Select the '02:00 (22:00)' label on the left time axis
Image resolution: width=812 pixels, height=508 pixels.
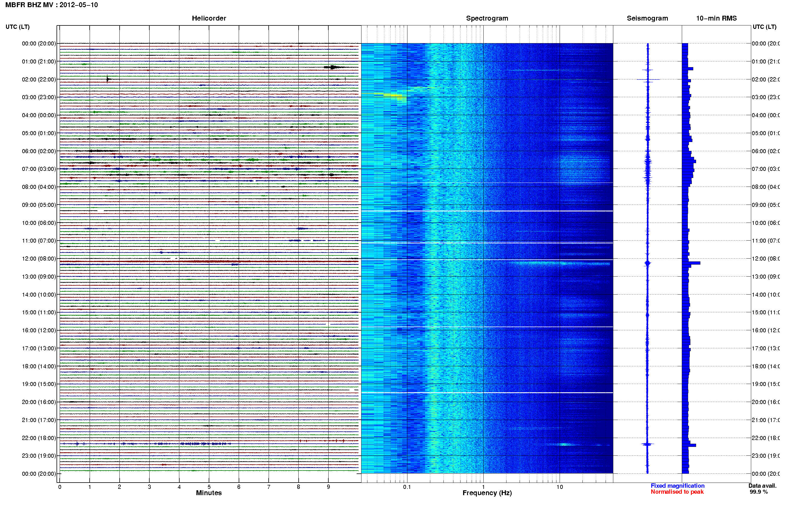tap(39, 80)
